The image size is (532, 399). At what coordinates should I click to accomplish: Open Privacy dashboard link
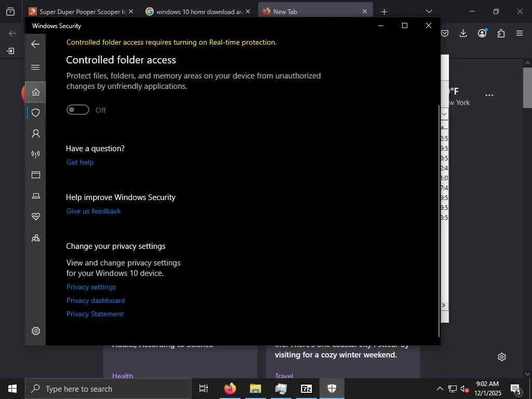pos(96,301)
